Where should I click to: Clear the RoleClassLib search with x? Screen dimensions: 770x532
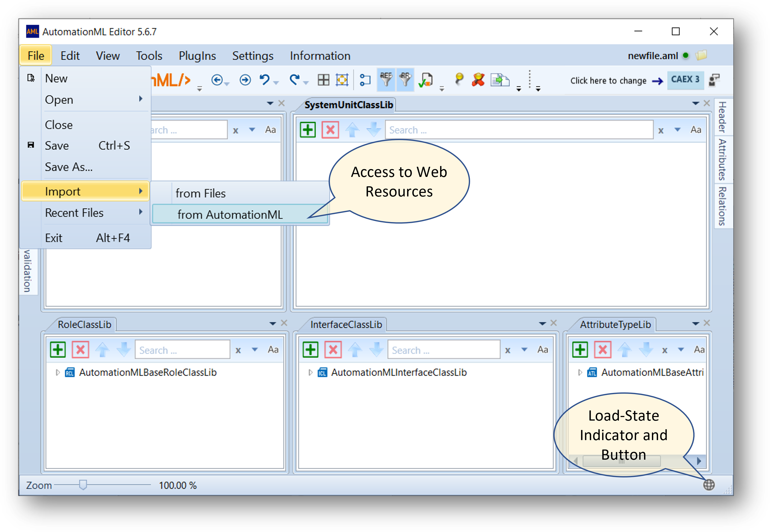pos(238,350)
